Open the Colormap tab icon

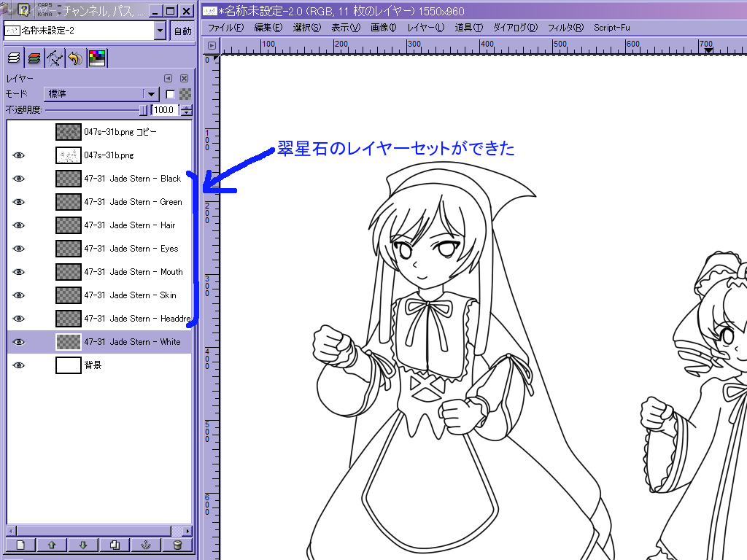pos(97,58)
